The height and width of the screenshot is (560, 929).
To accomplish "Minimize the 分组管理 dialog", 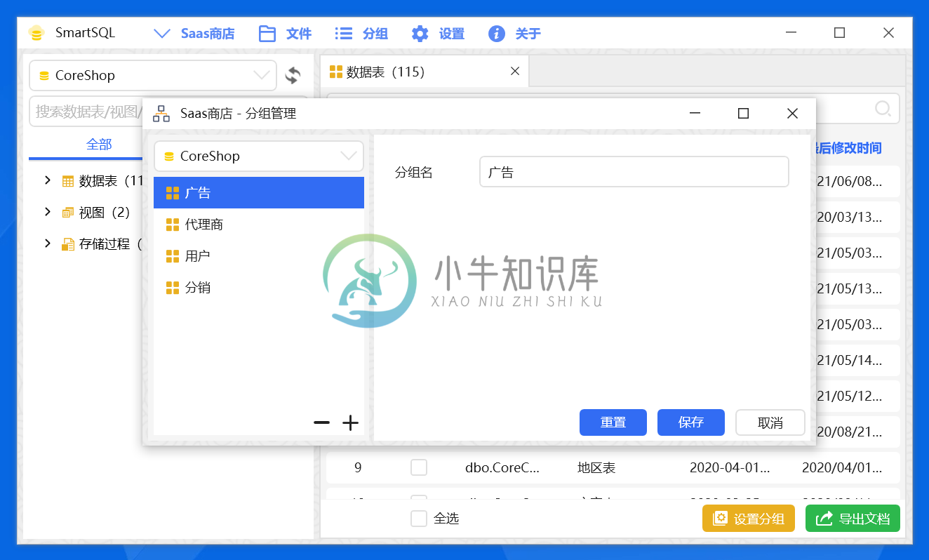I will (x=695, y=113).
